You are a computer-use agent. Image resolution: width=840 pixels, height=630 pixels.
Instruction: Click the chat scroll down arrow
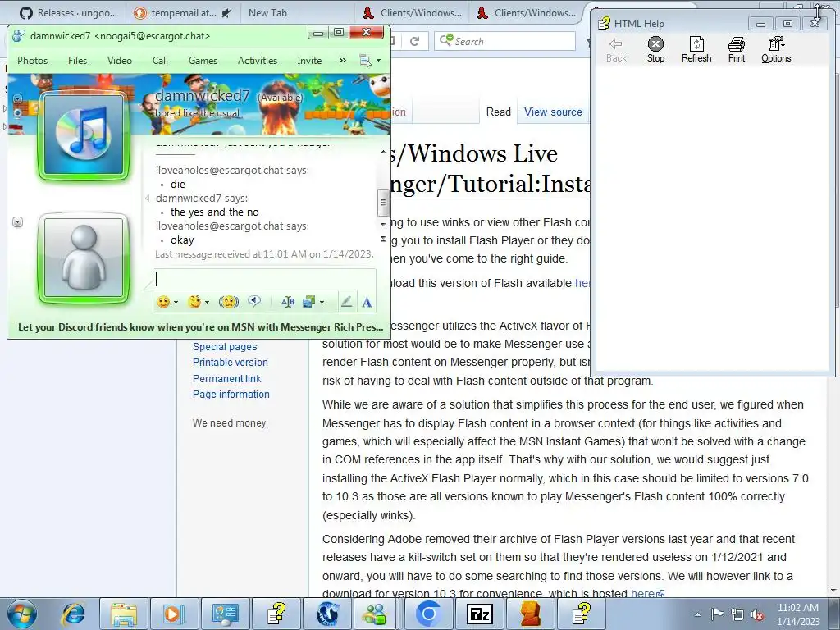coord(383,224)
